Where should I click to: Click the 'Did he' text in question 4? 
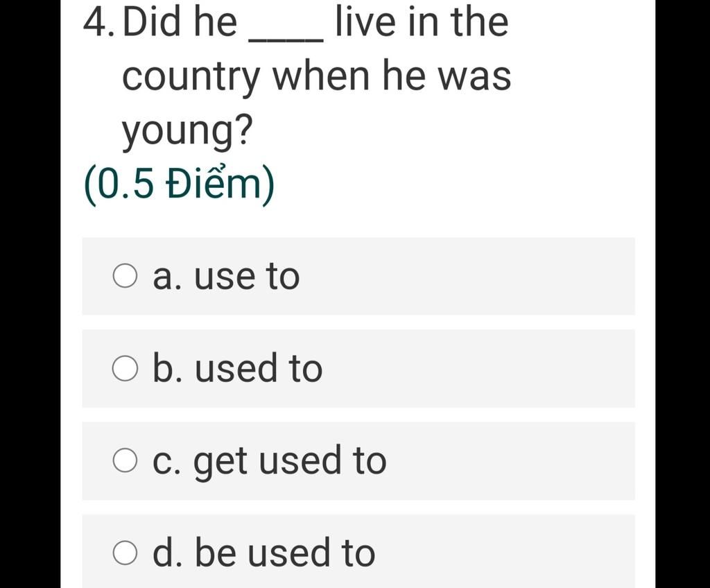click(180, 21)
